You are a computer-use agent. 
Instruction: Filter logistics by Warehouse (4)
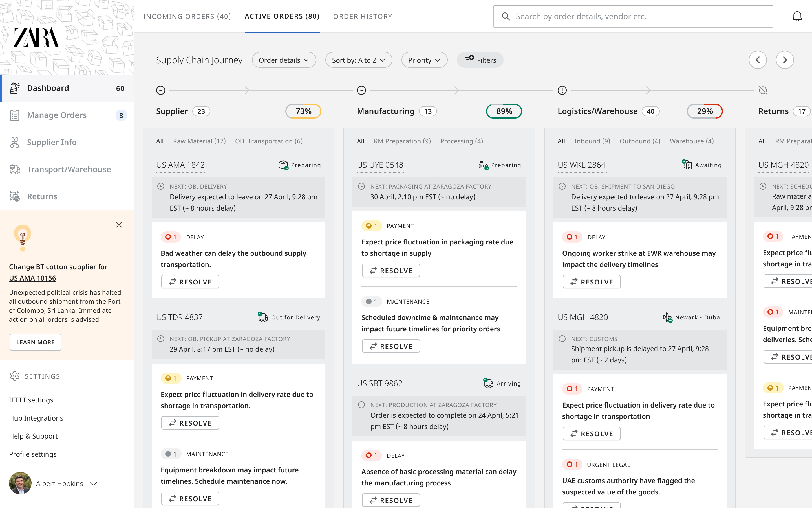692,141
